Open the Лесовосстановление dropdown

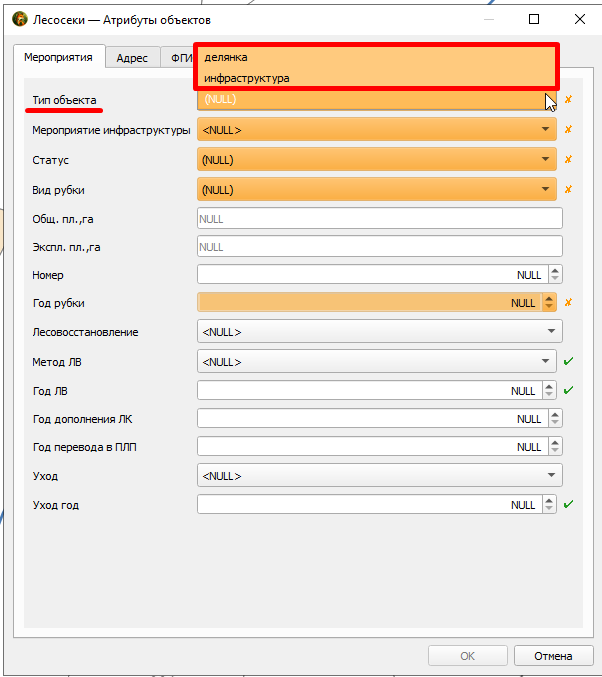pyautogui.click(x=380, y=331)
